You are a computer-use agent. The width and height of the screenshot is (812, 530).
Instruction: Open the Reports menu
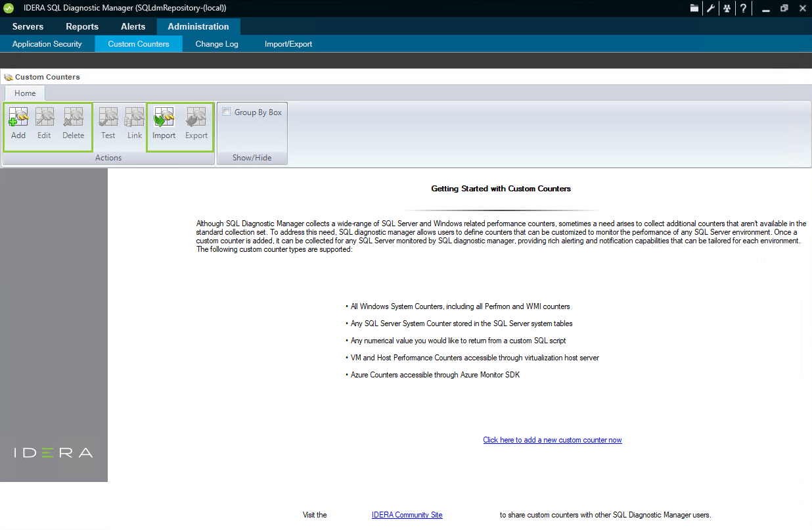pyautogui.click(x=82, y=26)
